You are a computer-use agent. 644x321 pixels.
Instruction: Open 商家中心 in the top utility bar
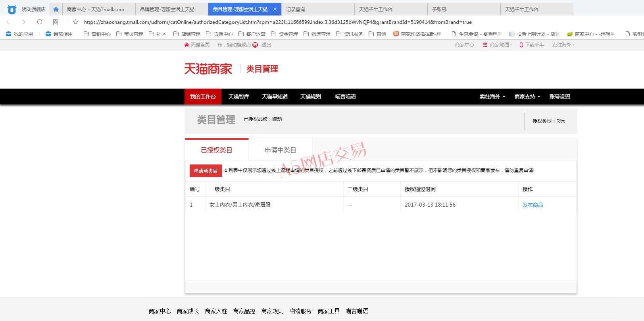[x=465, y=45]
